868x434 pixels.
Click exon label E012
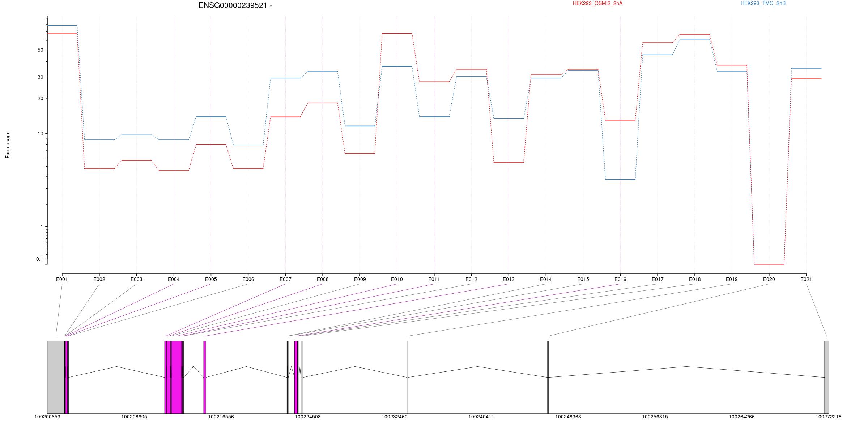[471, 279]
